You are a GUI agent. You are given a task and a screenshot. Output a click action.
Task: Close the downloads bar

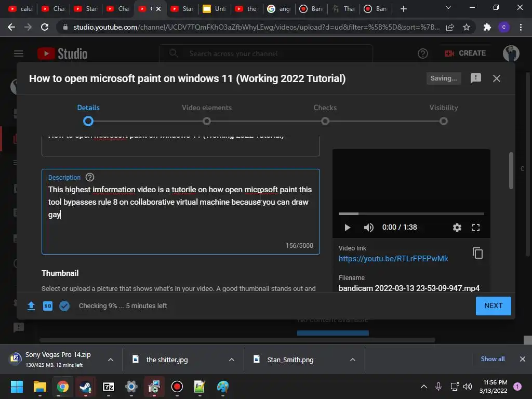(x=523, y=359)
